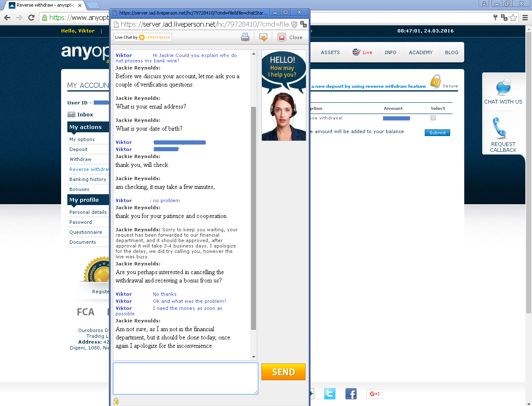
Task: Click the chat transcript scrollbar thumb
Action: [254, 218]
